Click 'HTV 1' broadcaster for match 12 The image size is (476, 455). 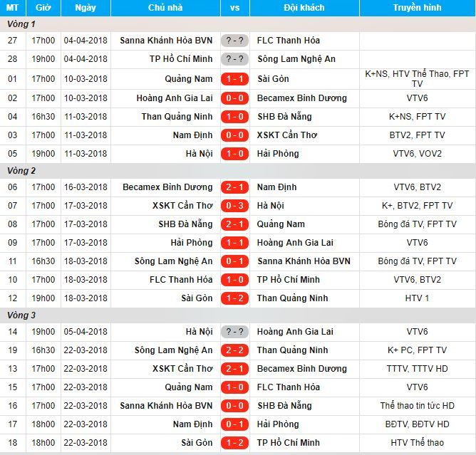point(417,298)
